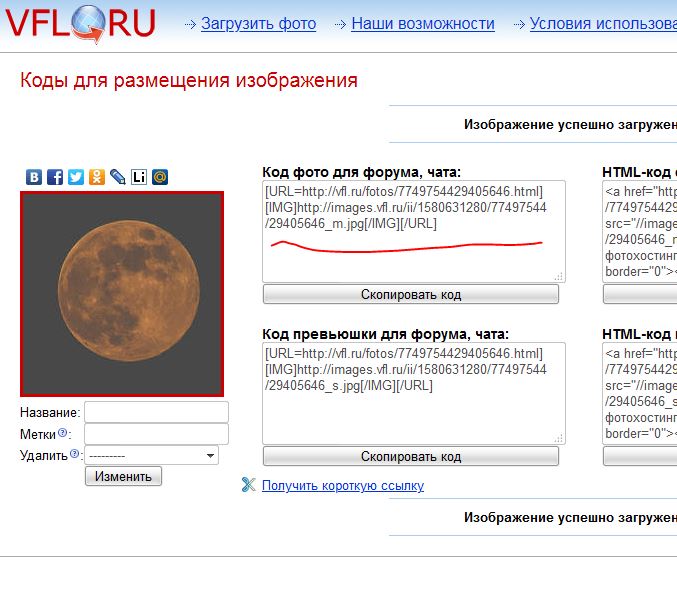
Task: Share image via Twitter icon
Action: (76, 177)
